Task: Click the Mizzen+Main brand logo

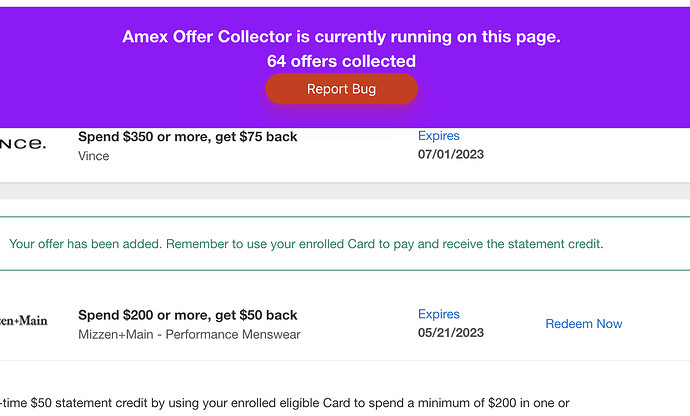Action: [23, 323]
